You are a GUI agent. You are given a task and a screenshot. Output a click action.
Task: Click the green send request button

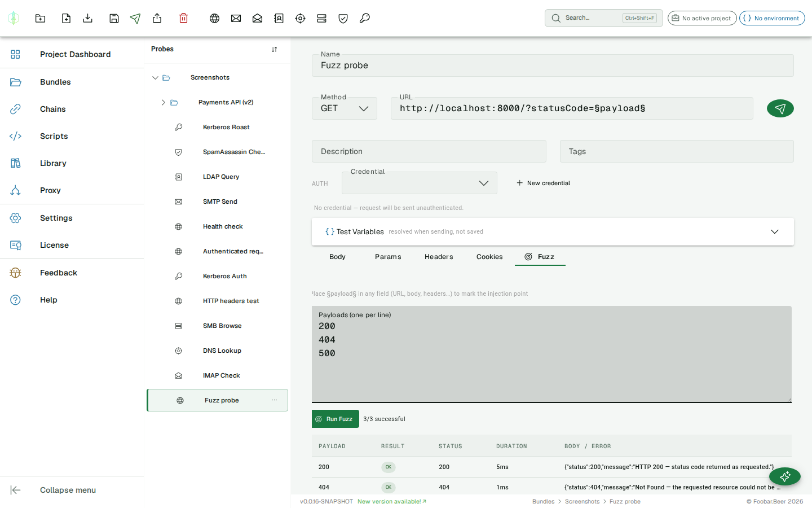tap(780, 108)
